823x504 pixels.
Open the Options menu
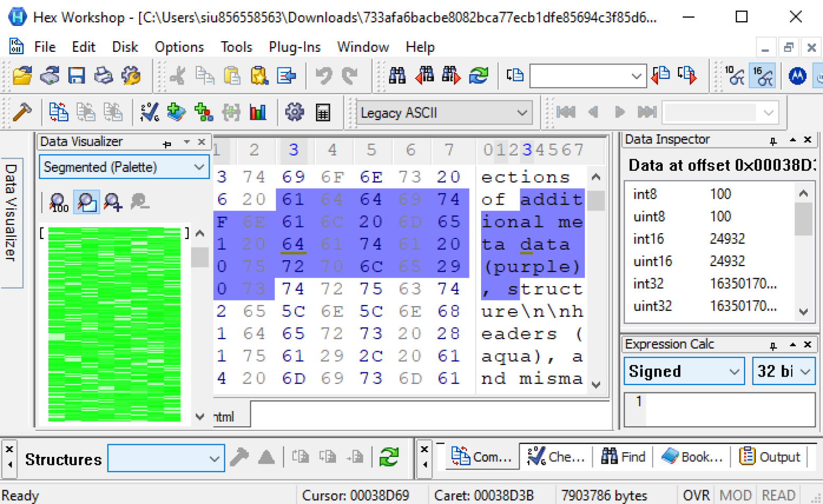tap(179, 47)
